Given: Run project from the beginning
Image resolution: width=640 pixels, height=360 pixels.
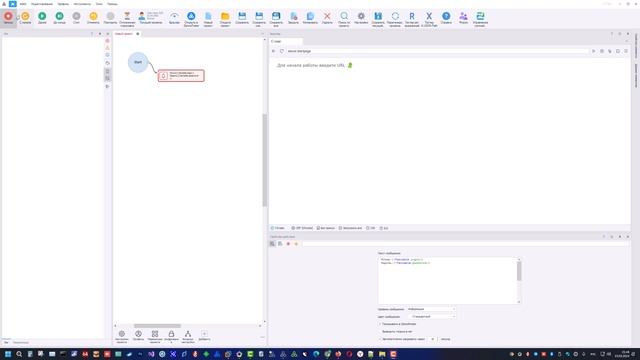Looking at the screenshot, I should point(25,18).
